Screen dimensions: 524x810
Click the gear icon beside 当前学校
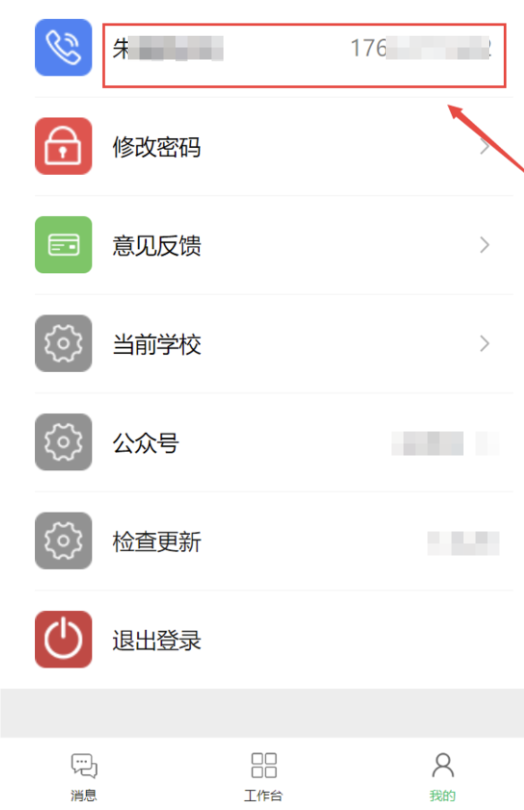click(x=64, y=344)
